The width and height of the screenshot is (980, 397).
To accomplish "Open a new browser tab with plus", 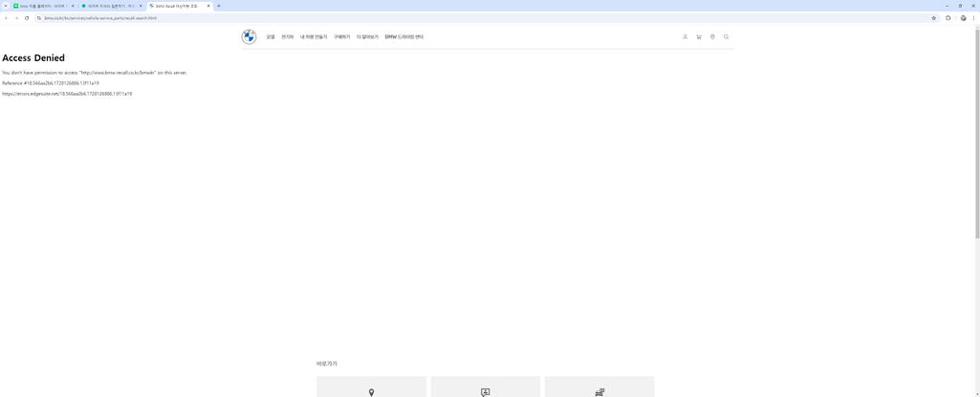I will tap(218, 6).
